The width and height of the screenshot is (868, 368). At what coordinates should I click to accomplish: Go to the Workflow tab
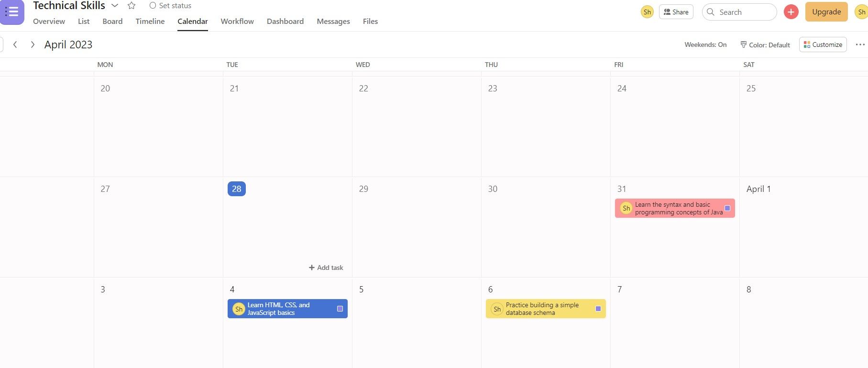click(x=237, y=21)
